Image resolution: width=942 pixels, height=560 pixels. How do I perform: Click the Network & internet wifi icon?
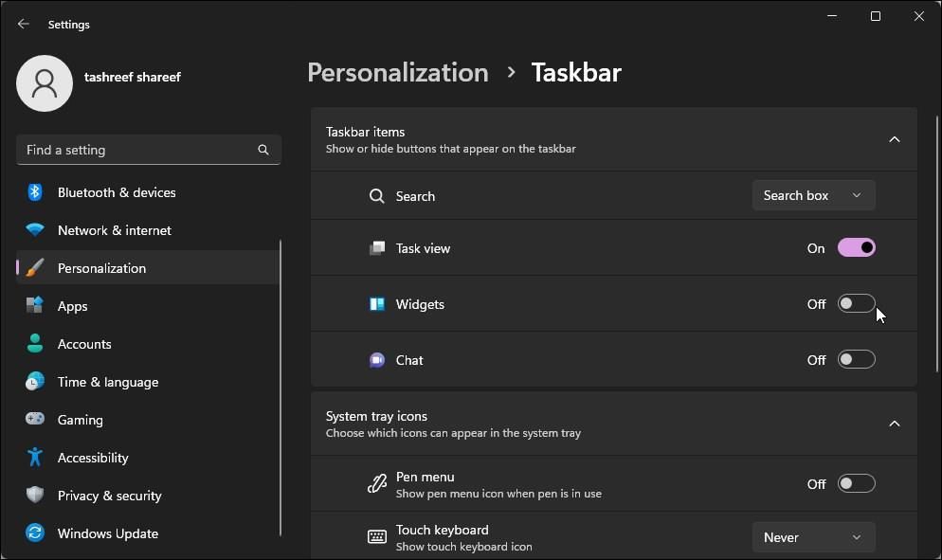pos(35,230)
